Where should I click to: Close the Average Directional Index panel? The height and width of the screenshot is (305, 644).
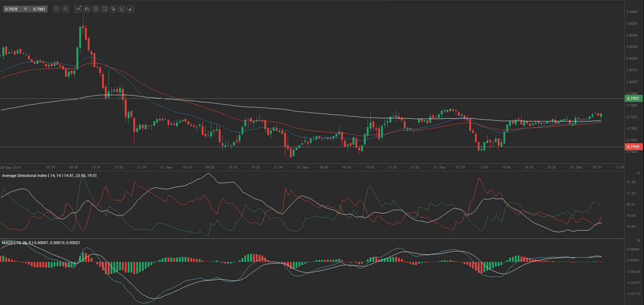(x=638, y=173)
